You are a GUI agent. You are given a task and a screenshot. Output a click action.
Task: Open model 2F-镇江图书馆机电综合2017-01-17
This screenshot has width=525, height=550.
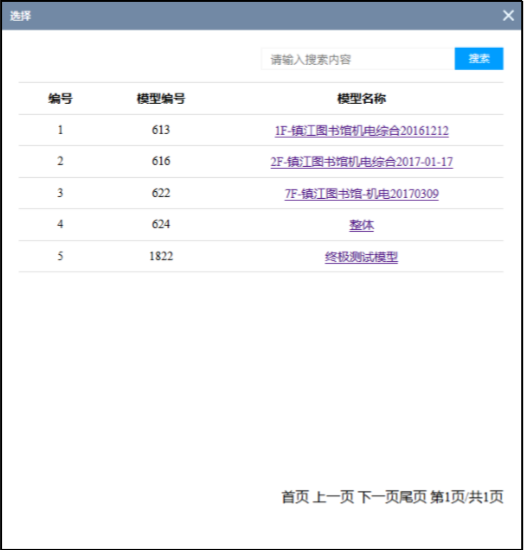362,162
